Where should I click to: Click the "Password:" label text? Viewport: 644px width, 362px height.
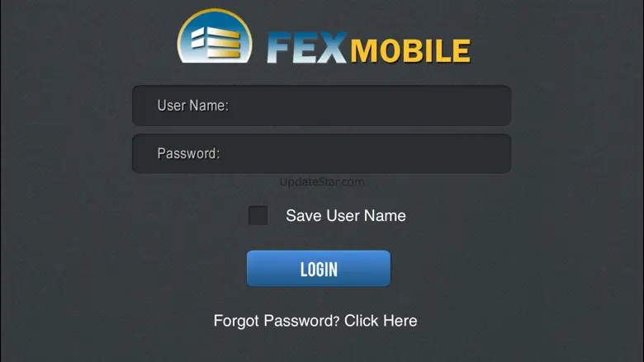click(x=188, y=153)
